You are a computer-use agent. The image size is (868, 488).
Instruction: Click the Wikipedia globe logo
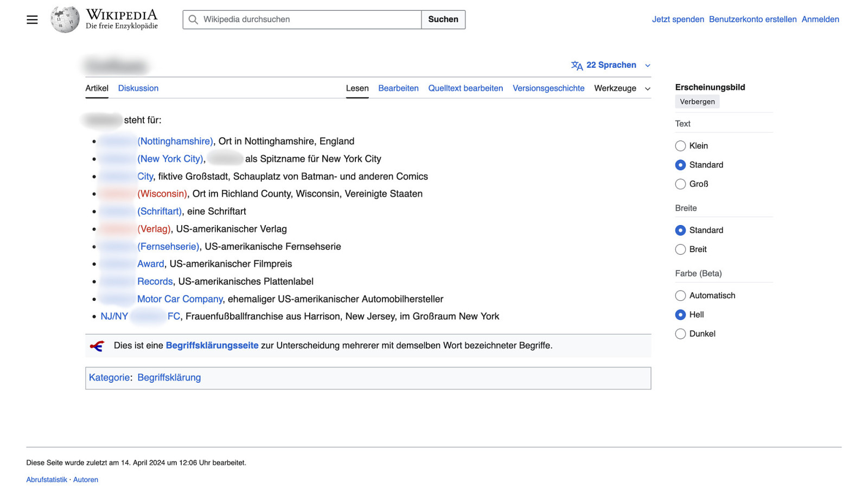(x=65, y=20)
